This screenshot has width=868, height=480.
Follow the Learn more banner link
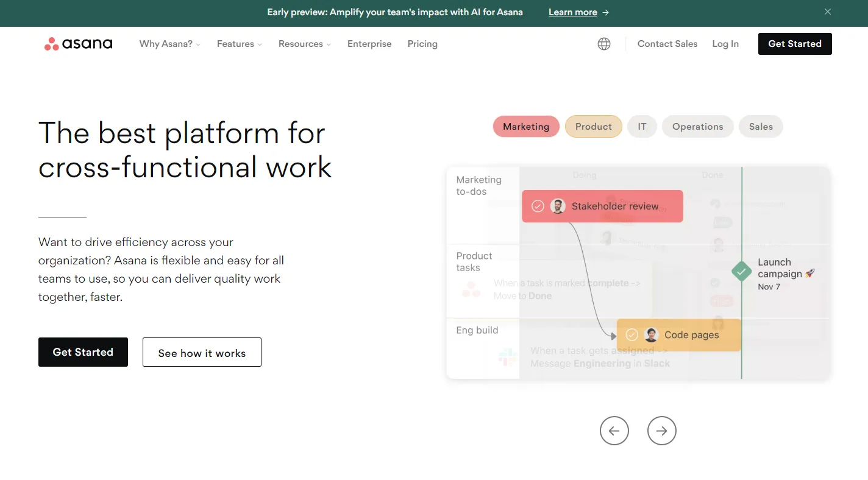[578, 12]
